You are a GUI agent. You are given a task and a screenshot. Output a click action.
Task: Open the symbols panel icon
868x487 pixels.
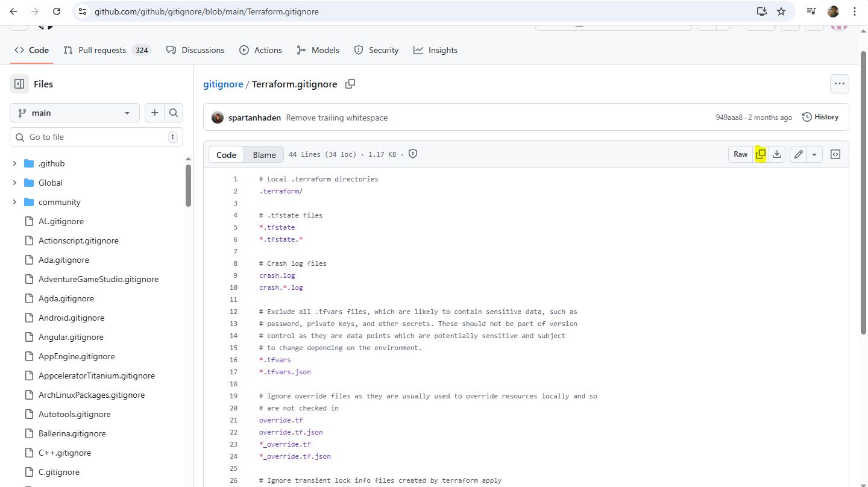835,154
